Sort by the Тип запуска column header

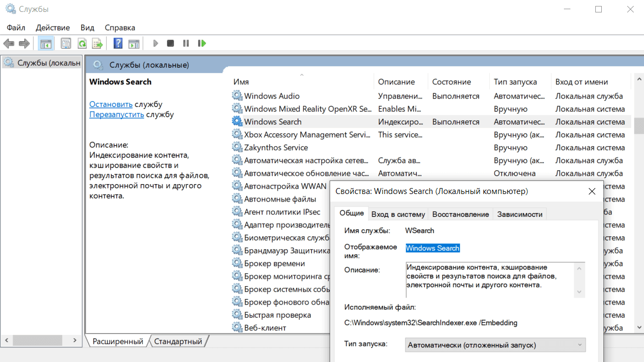pos(520,82)
